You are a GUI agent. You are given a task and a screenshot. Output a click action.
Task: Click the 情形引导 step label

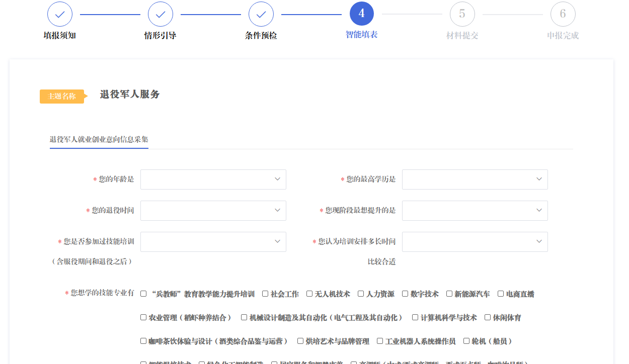pos(160,36)
